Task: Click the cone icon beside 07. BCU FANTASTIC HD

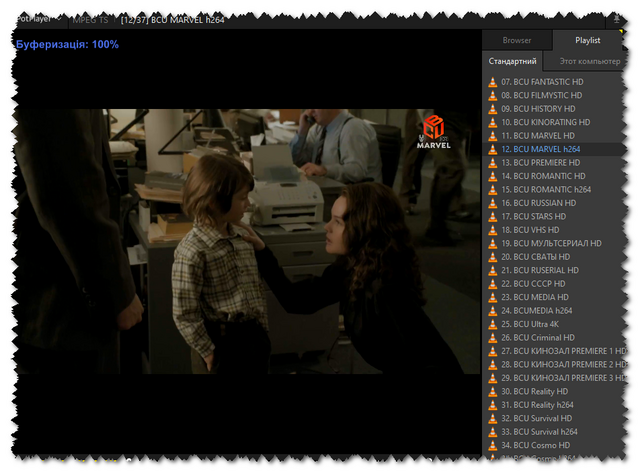Action: (493, 82)
